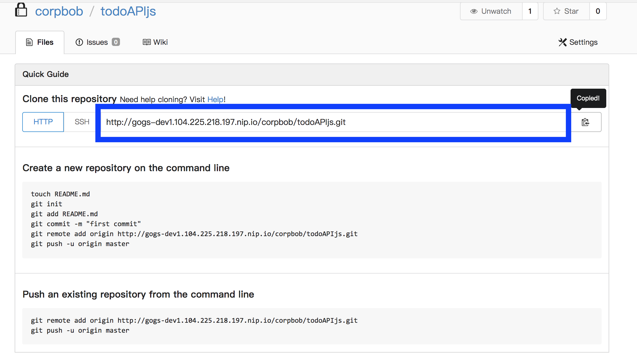637x364 pixels.
Task: Open the Help link for cloning
Action: point(215,99)
